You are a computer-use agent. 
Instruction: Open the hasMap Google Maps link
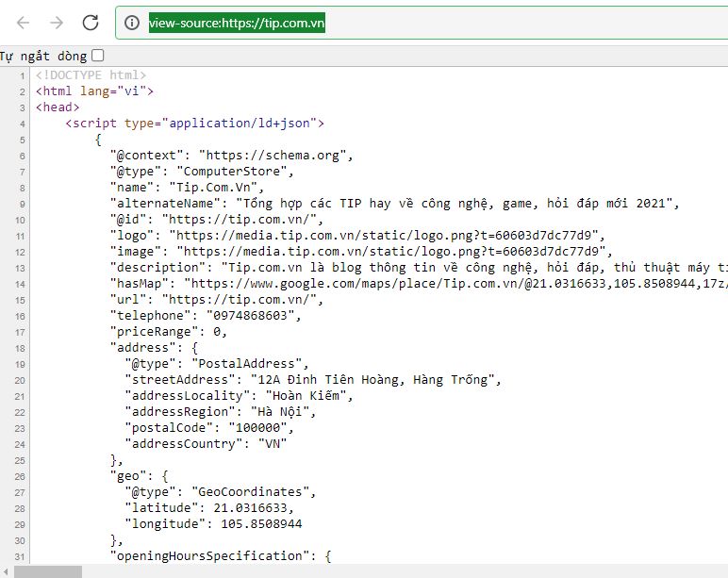(x=459, y=283)
